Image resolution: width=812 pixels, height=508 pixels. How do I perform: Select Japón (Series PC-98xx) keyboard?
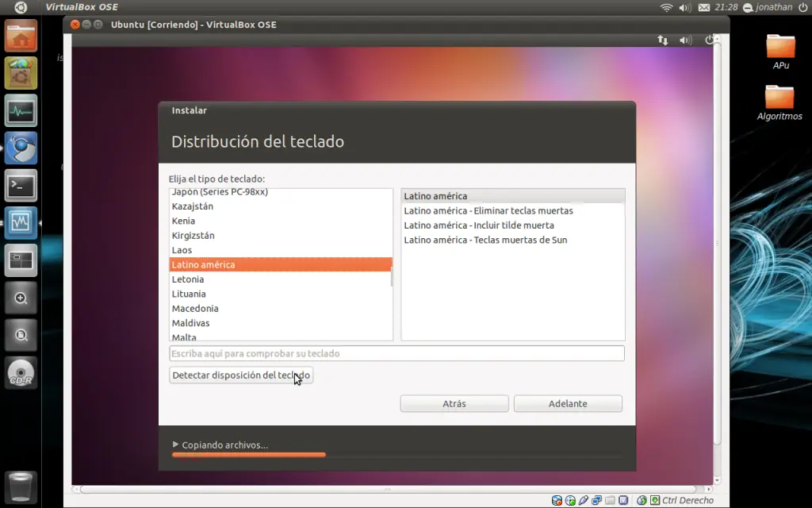point(281,191)
